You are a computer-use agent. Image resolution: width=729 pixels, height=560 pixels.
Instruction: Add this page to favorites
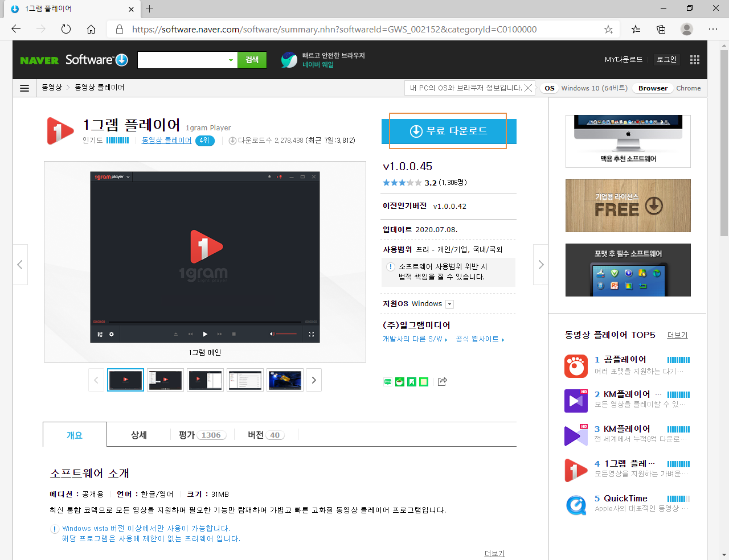click(608, 29)
